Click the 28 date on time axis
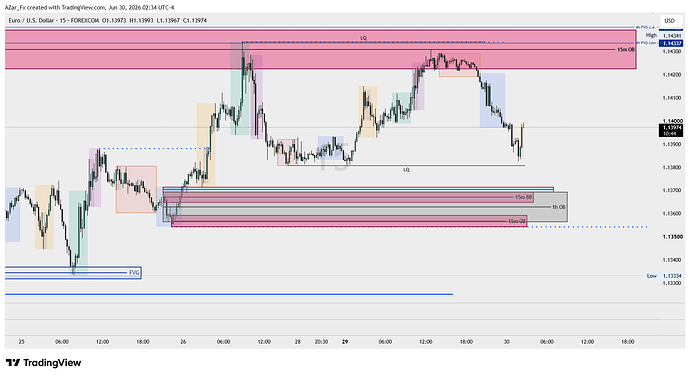690x376 pixels. tap(298, 342)
